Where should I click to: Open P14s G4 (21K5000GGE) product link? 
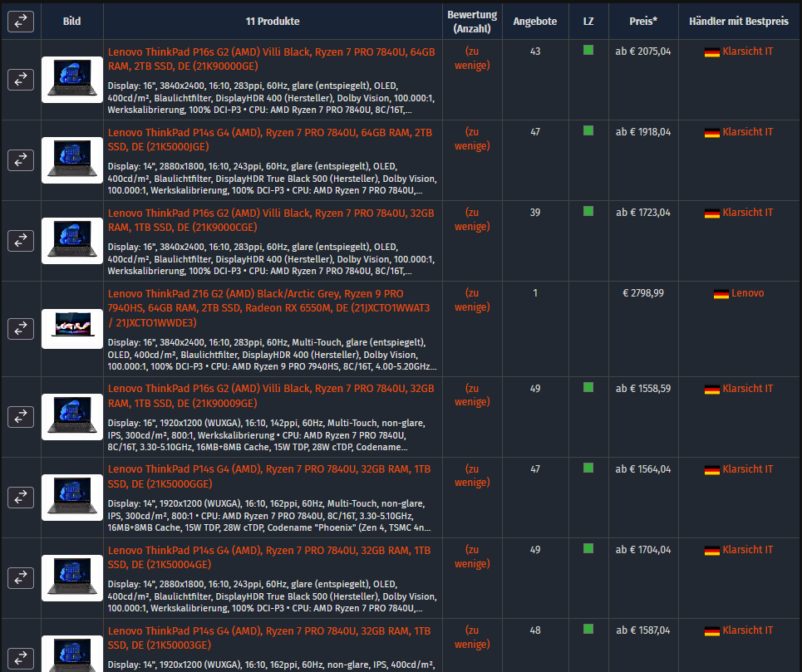click(269, 476)
